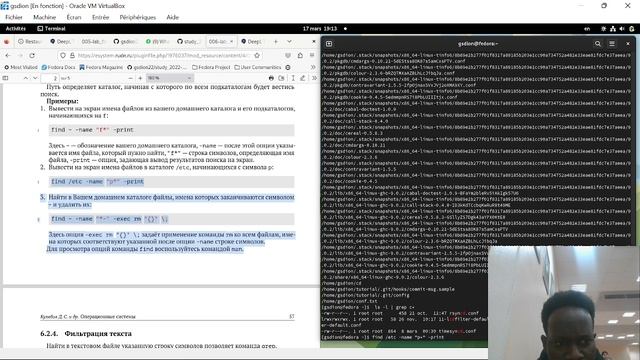
Task: Go forward in browser history
Action: [x=20, y=55]
